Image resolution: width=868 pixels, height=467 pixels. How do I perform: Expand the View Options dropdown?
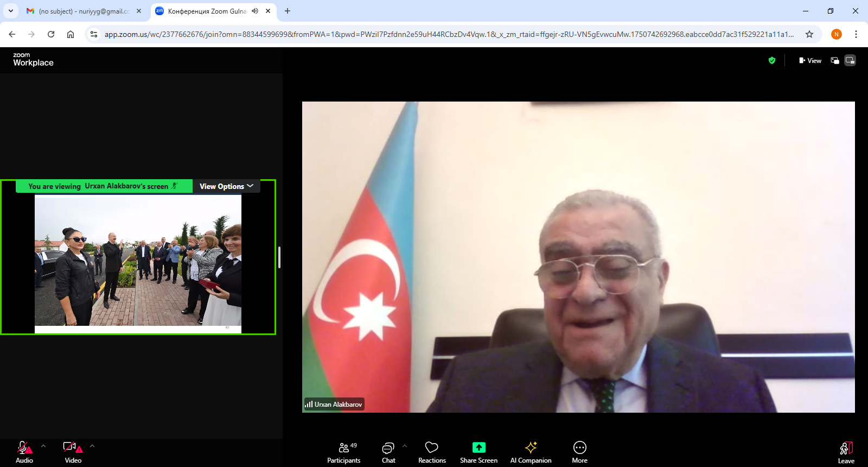[226, 186]
